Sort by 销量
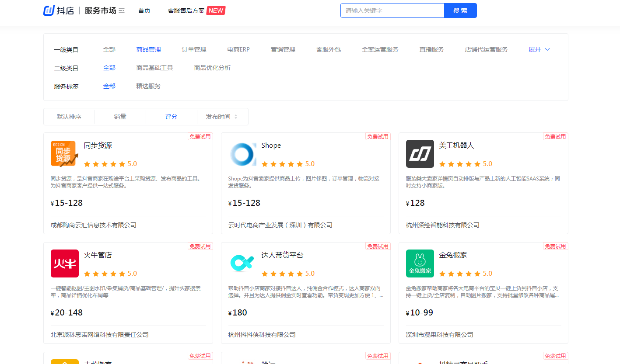Viewport: 620px width, 364px height. click(120, 117)
